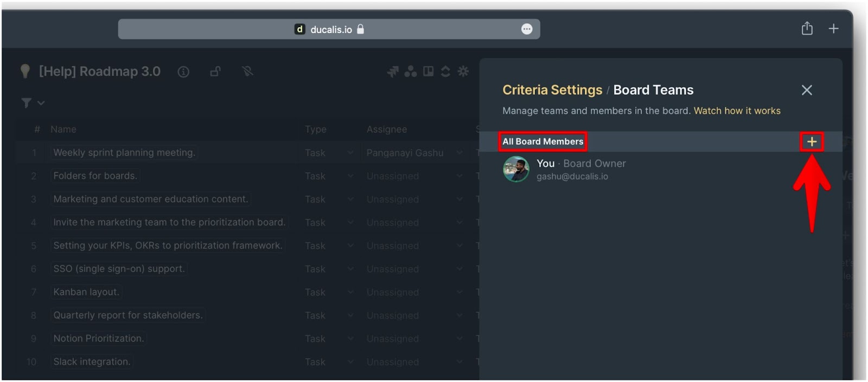Expand the filter chevron next to the funnel
868x382 pixels.
click(x=41, y=103)
